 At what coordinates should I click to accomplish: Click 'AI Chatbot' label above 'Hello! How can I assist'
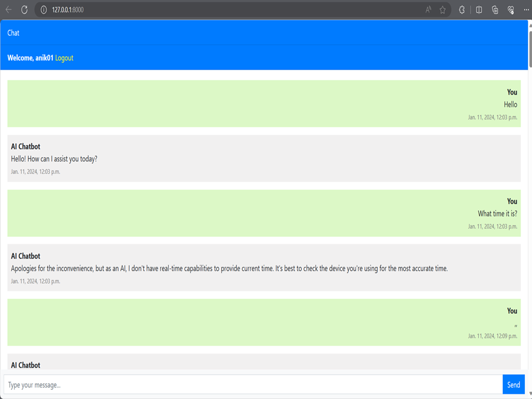click(25, 147)
